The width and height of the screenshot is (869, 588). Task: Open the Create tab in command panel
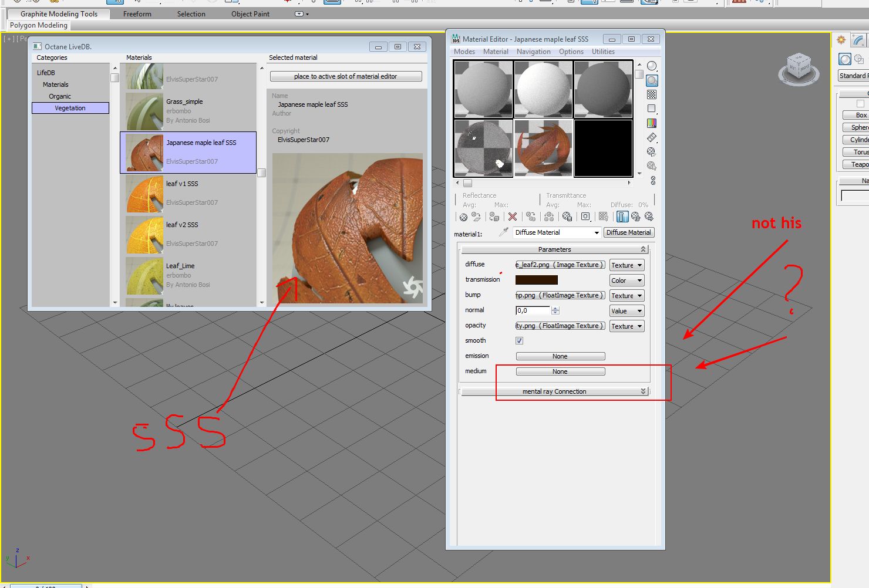click(841, 40)
